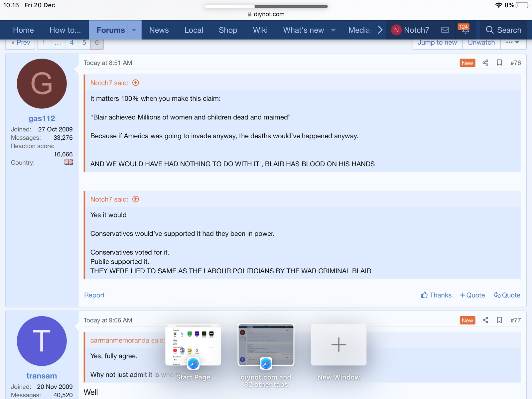Image resolution: width=532 pixels, height=399 pixels.
Task: Expand the Forums dropdown arrow
Action: tap(134, 30)
